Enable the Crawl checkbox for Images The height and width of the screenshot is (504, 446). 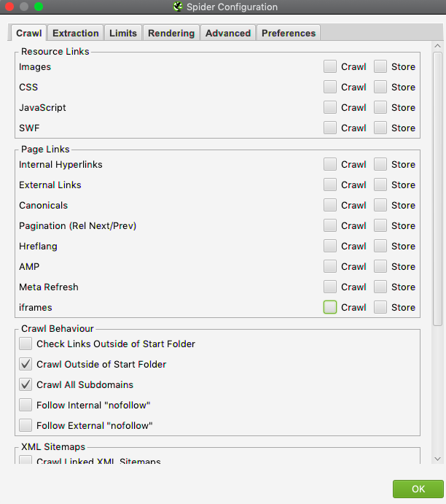(x=330, y=66)
